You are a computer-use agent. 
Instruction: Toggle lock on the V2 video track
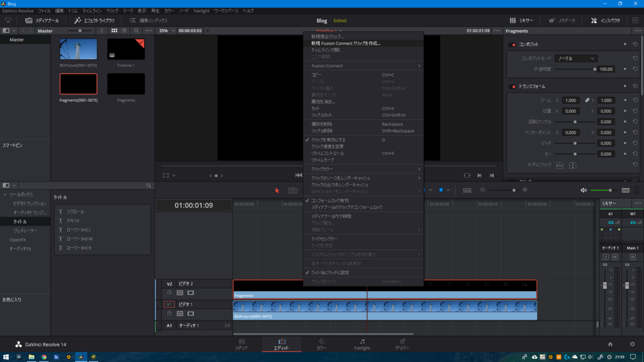(169, 293)
